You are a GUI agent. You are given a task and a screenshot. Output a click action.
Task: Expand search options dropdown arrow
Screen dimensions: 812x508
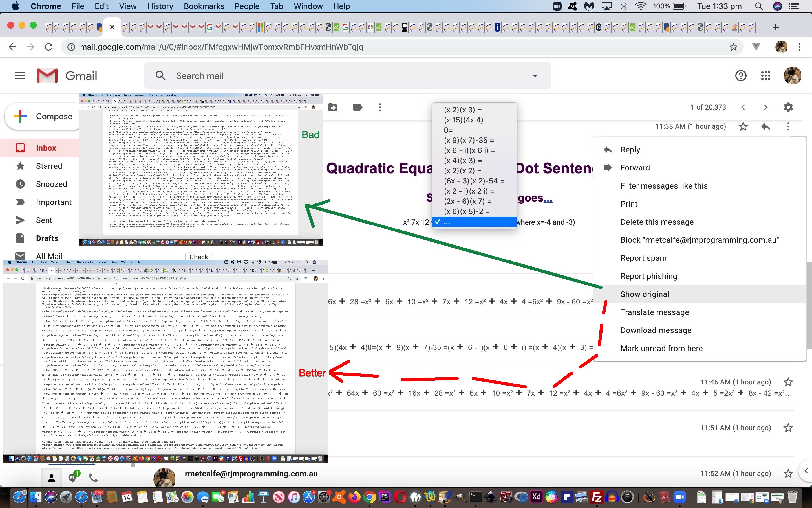tap(535, 76)
